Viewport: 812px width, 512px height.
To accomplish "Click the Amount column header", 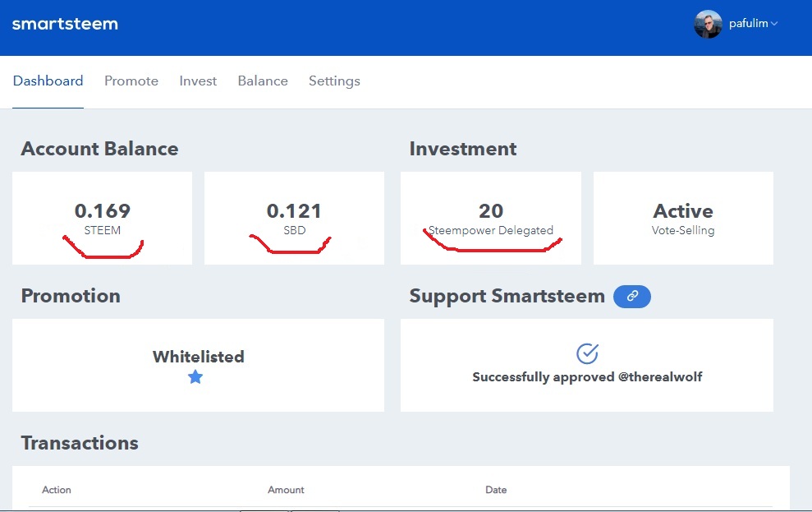I will pyautogui.click(x=286, y=490).
